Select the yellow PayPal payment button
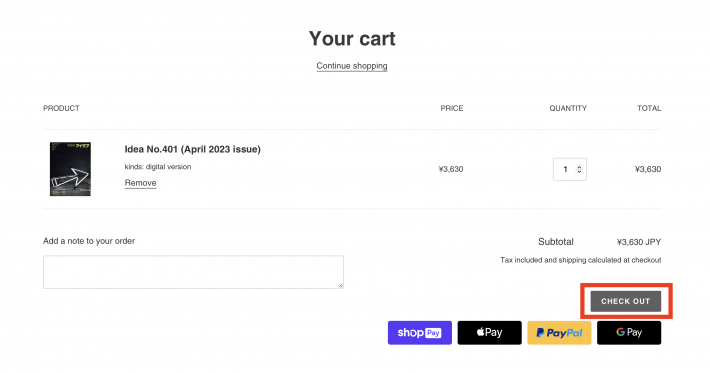This screenshot has width=710, height=373. click(x=559, y=333)
